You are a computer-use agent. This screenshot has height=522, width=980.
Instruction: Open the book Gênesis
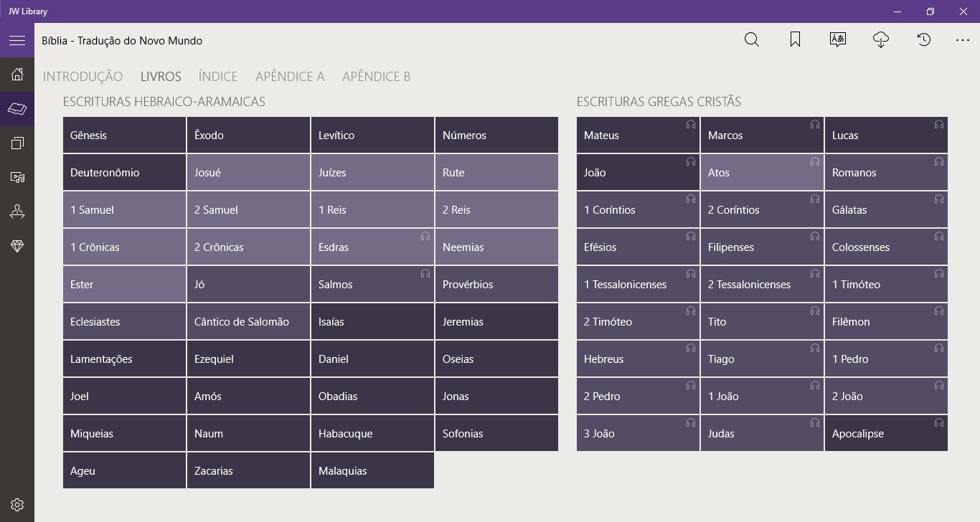tap(124, 136)
